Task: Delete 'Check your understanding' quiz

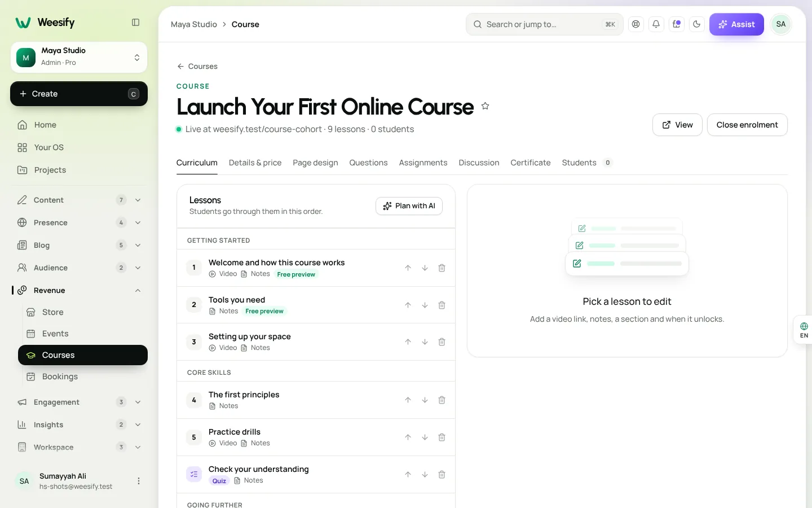Action: tap(442, 475)
